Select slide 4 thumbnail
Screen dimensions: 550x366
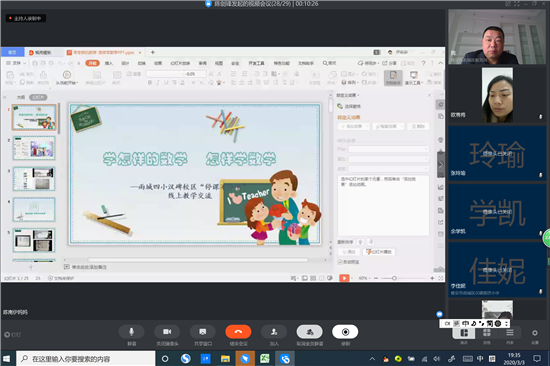pos(34,209)
